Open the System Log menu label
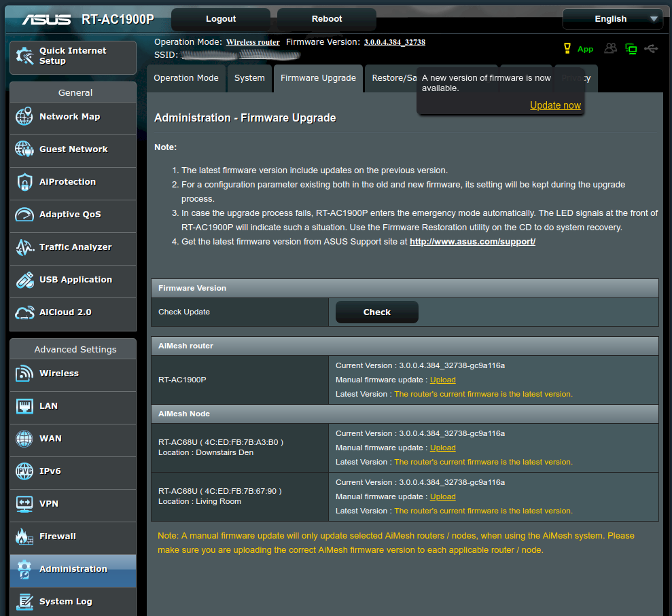 point(66,602)
